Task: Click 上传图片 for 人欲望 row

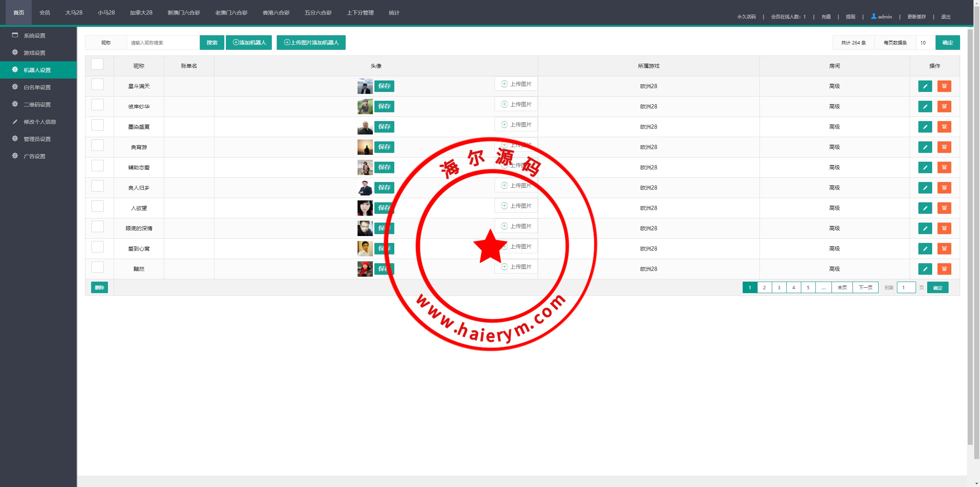Action: click(x=516, y=206)
